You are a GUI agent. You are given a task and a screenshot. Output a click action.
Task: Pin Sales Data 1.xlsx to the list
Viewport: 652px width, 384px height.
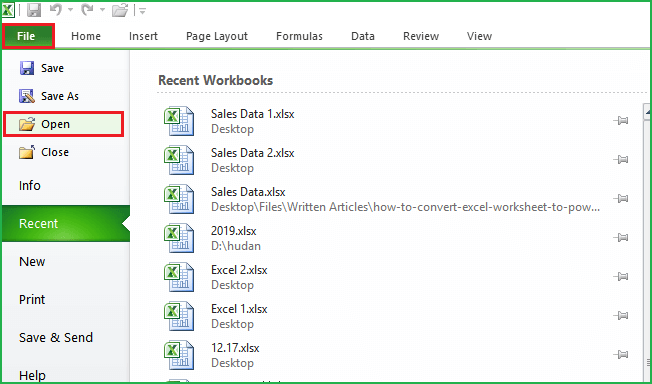(621, 121)
